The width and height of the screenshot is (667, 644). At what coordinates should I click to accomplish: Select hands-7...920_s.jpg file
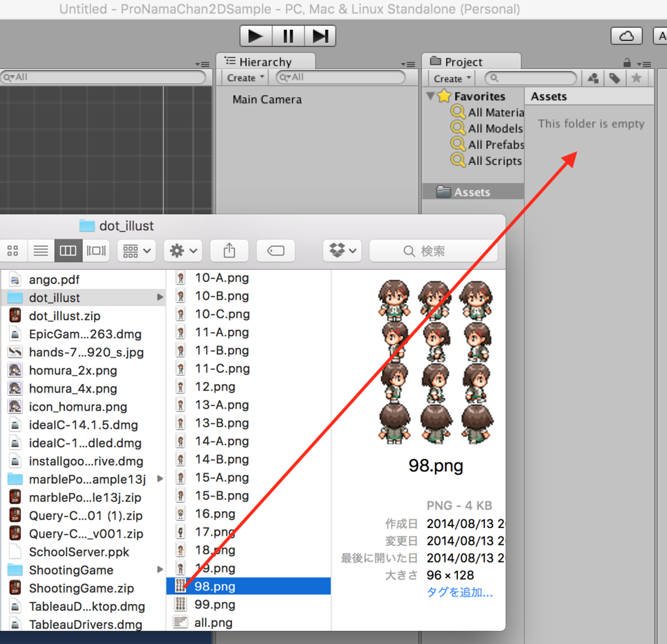point(83,353)
